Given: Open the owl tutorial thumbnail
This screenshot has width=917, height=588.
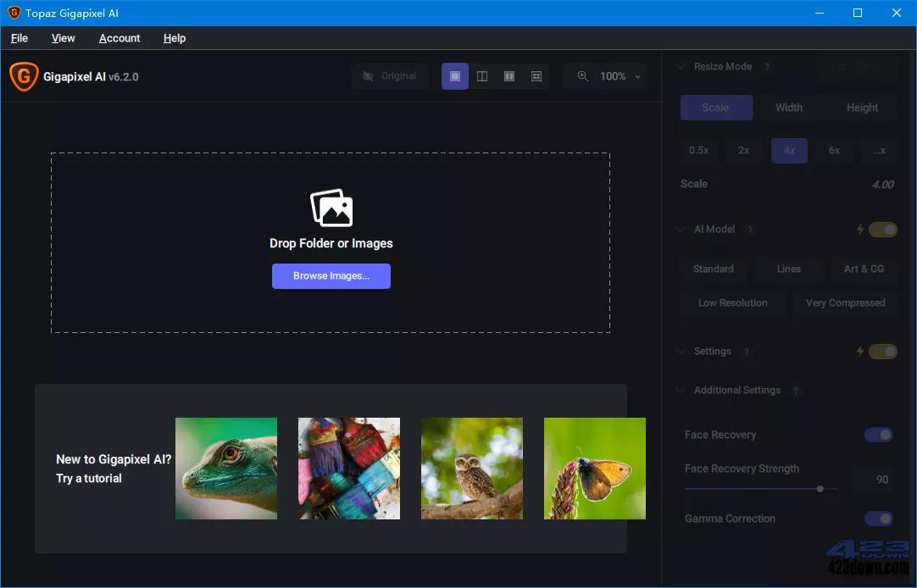Looking at the screenshot, I should [472, 469].
